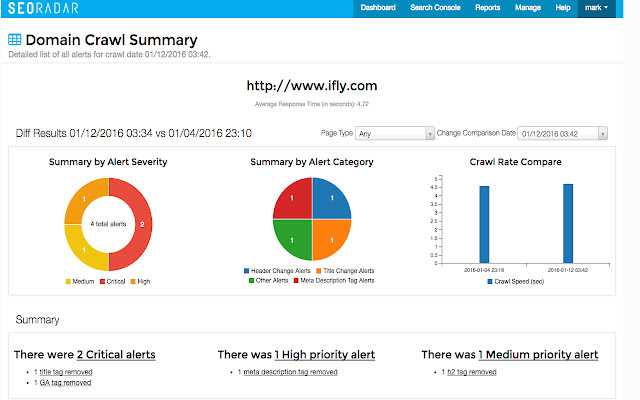Open the Manage menu
The height and width of the screenshot is (400, 640).
528,8
